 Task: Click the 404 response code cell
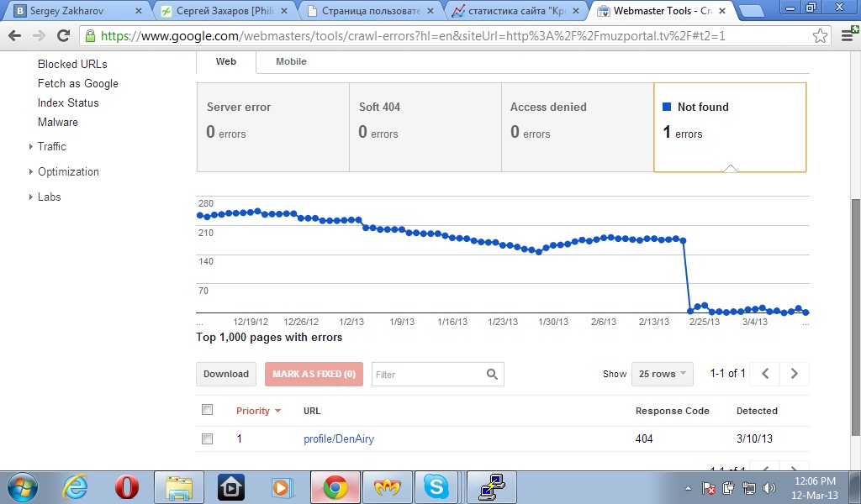644,438
